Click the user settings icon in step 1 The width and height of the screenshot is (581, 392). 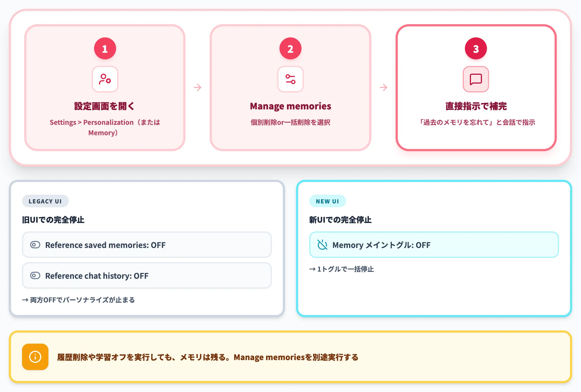point(105,79)
